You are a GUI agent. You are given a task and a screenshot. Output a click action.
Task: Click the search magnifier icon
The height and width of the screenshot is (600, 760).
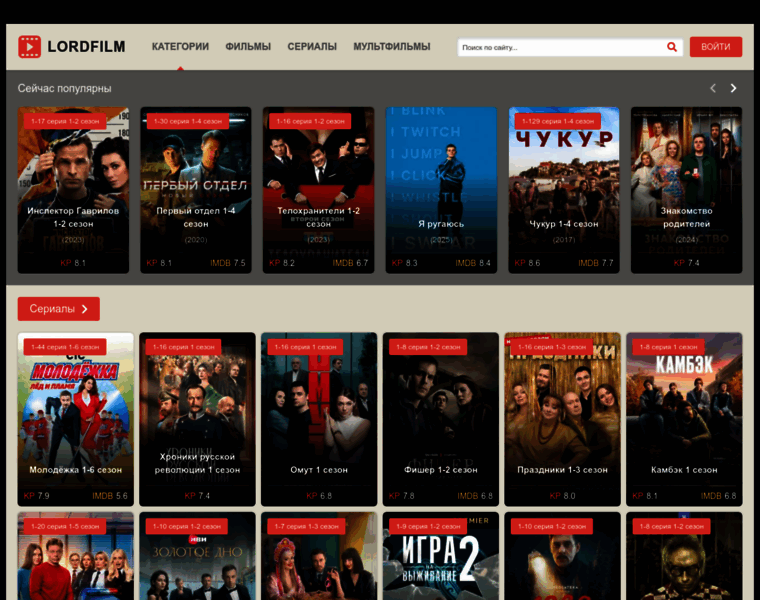click(x=672, y=47)
